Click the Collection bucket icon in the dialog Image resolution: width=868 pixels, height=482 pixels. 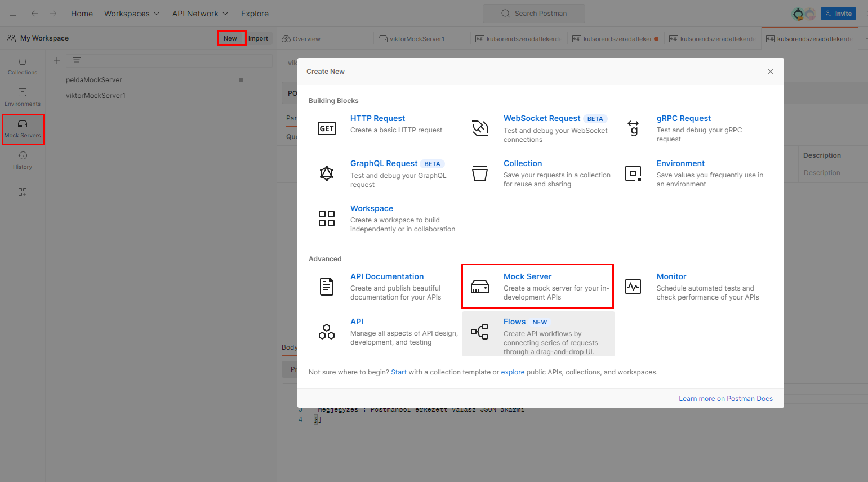tap(480, 173)
